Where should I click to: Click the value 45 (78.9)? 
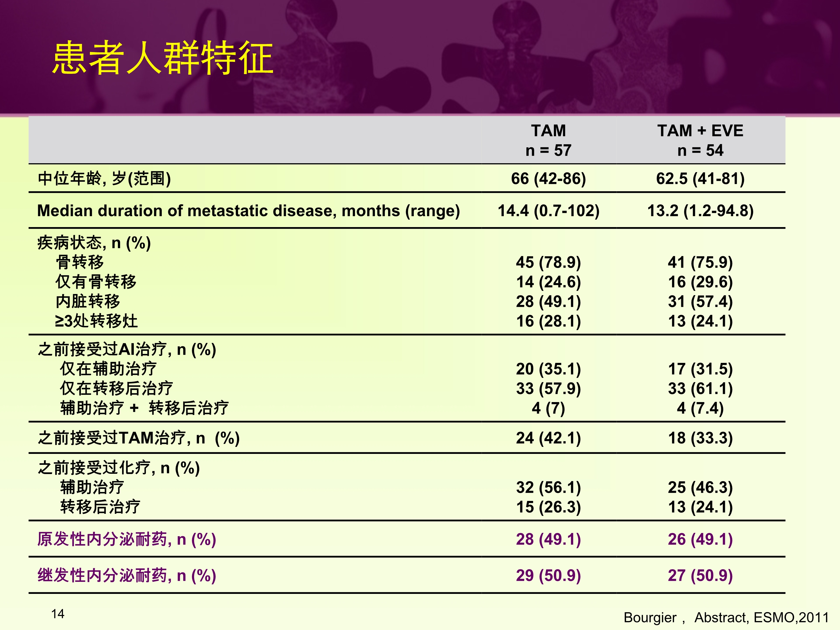[x=548, y=262]
